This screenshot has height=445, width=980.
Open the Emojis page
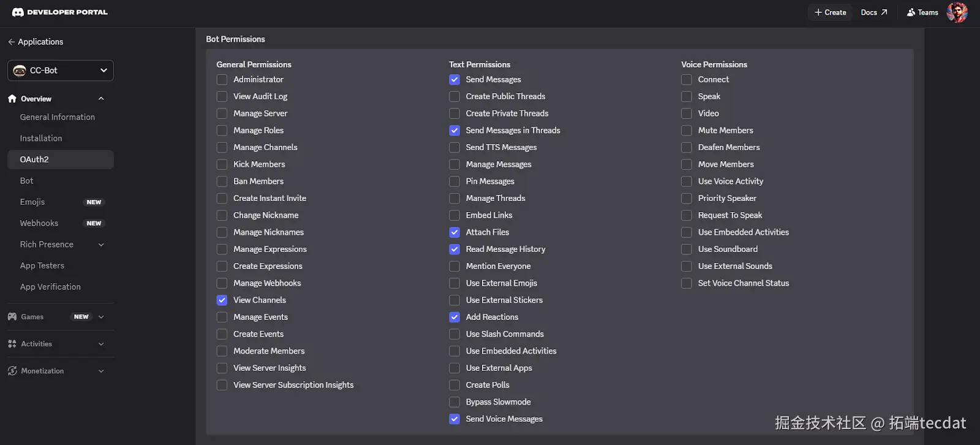click(x=32, y=202)
